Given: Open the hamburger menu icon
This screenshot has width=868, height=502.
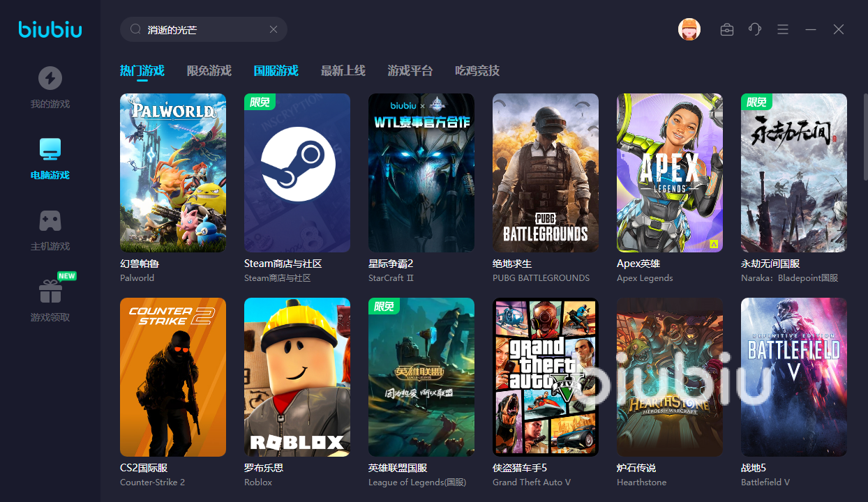Looking at the screenshot, I should 782,29.
